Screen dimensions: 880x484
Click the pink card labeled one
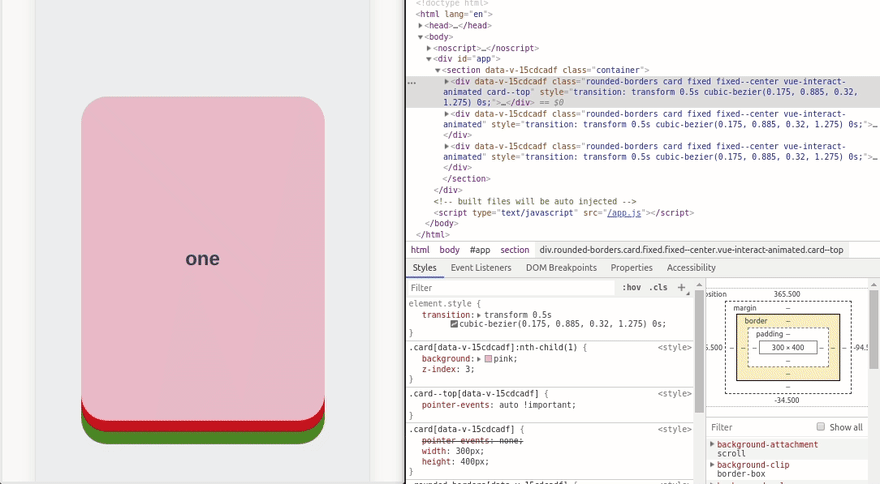click(203, 258)
